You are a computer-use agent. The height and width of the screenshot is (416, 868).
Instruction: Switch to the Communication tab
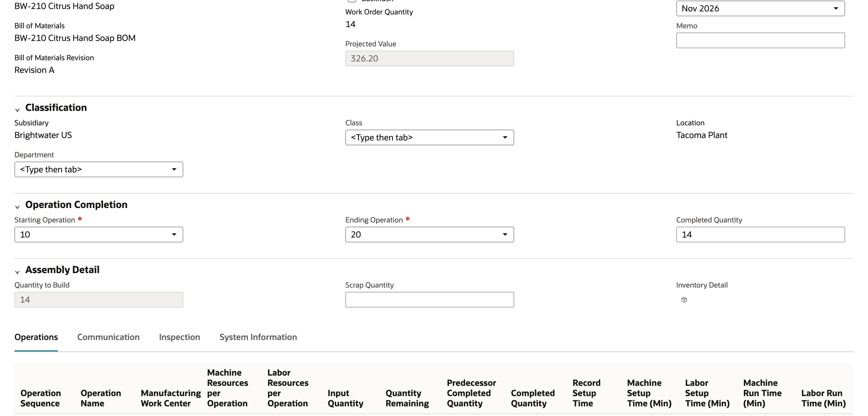coord(108,337)
